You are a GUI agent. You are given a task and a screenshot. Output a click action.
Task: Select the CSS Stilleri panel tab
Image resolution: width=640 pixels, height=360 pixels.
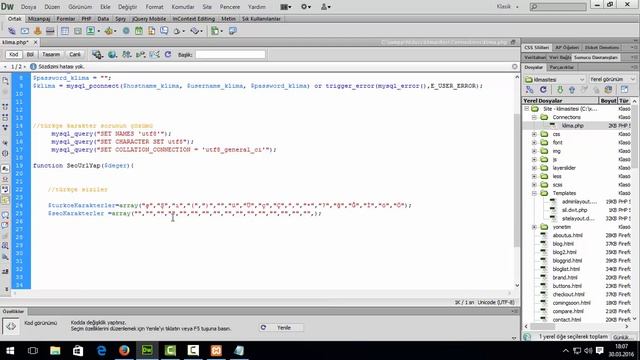coord(537,48)
